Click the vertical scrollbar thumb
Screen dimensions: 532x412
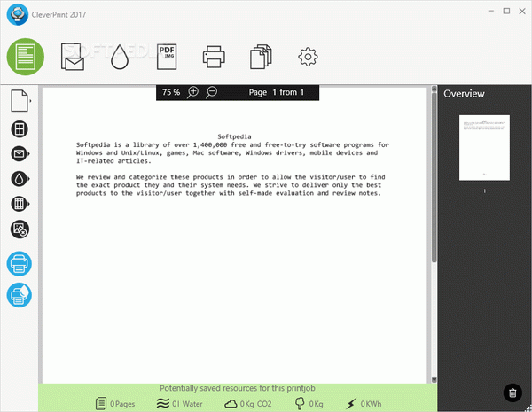[434, 177]
